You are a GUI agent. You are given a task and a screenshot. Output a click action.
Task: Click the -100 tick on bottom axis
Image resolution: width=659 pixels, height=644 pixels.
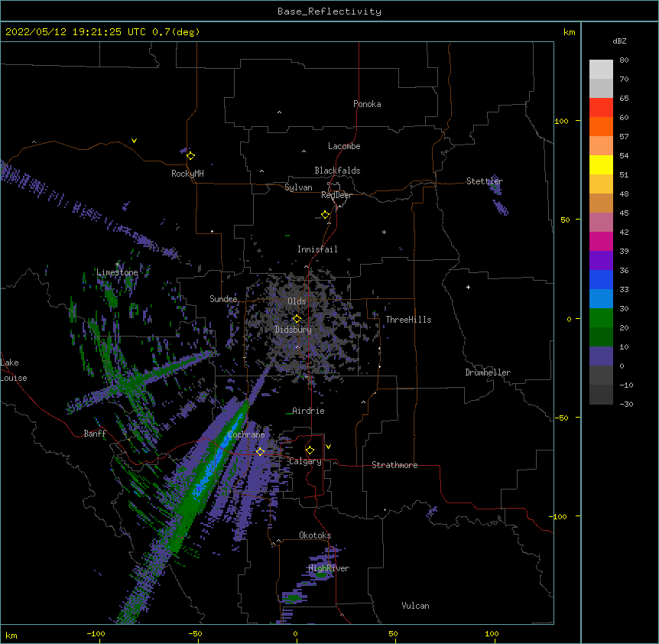click(x=96, y=633)
